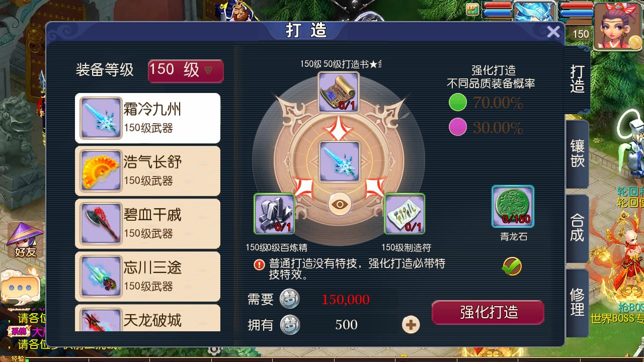Add currency with the plus button

411,325
